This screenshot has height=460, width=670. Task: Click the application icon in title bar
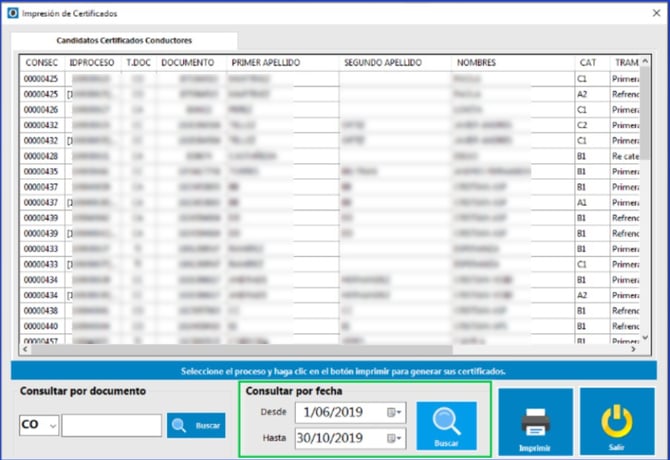[11, 14]
